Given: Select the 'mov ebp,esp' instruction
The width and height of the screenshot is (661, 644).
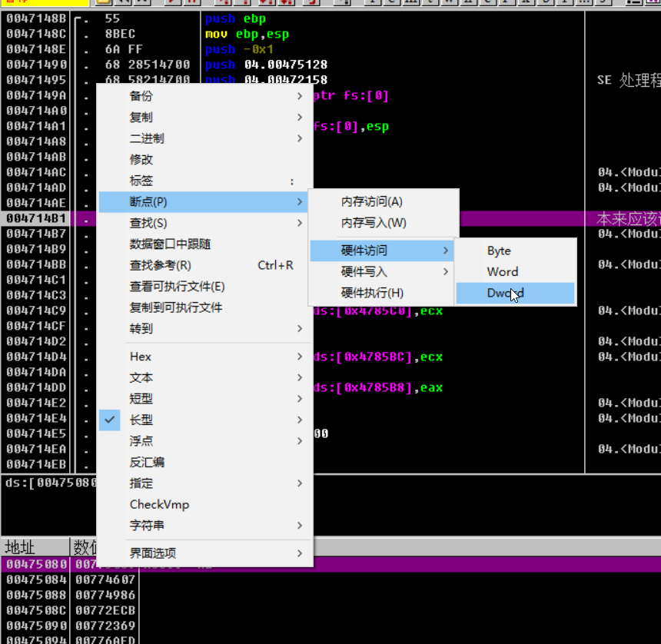Looking at the screenshot, I should tap(247, 34).
